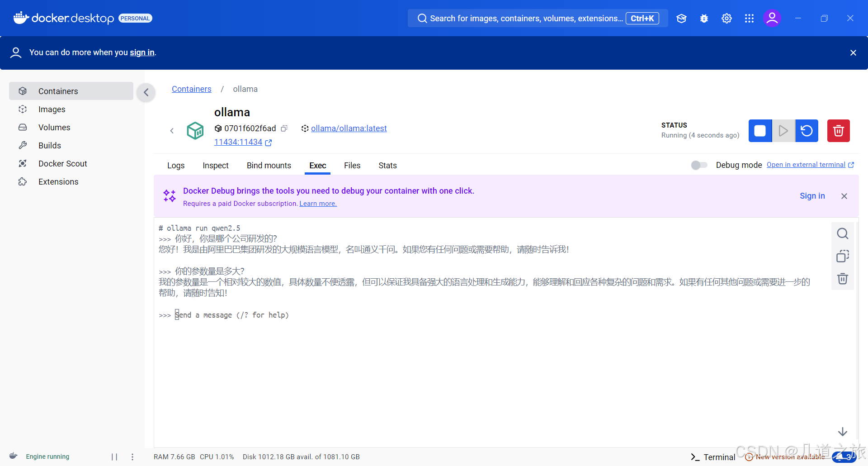
Task: Toggle Debug mode on
Action: (698, 165)
